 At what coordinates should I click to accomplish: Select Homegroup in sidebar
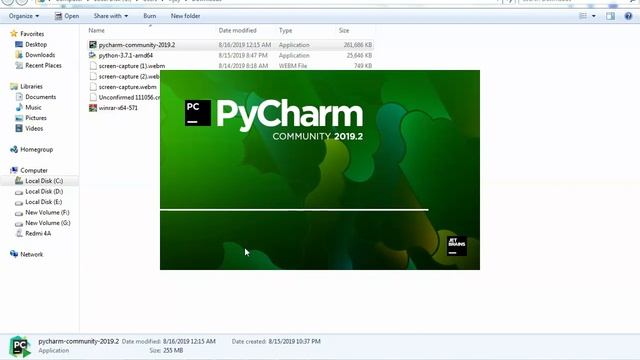[x=36, y=149]
